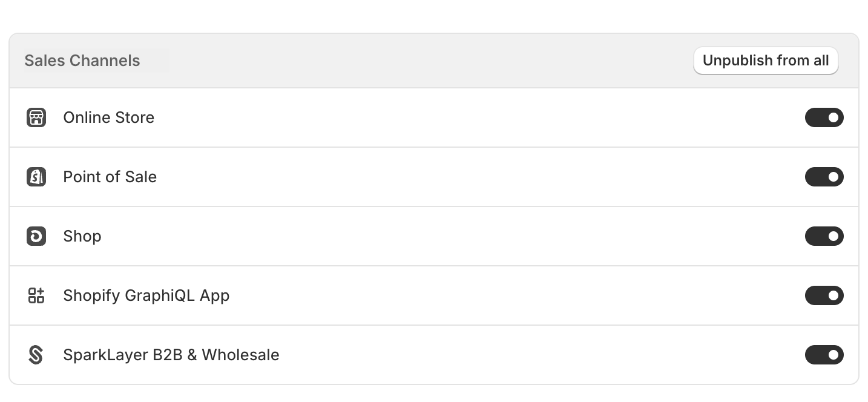Click the Shop channel name
868x402 pixels.
pos(82,236)
